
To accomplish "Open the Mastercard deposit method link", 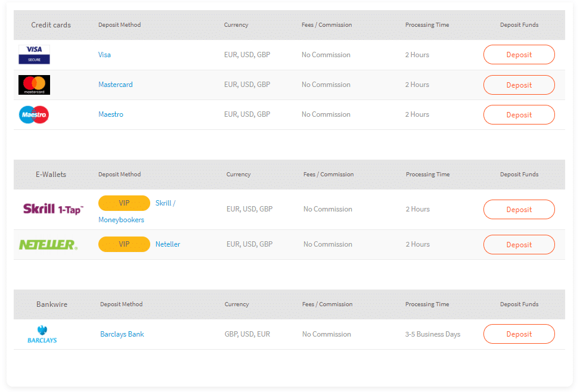I will tap(115, 85).
